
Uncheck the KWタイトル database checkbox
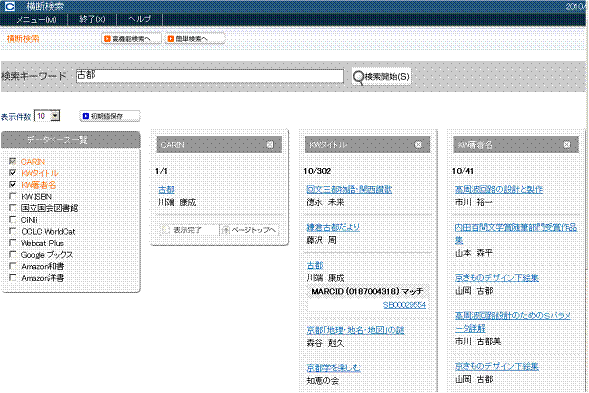13,172
